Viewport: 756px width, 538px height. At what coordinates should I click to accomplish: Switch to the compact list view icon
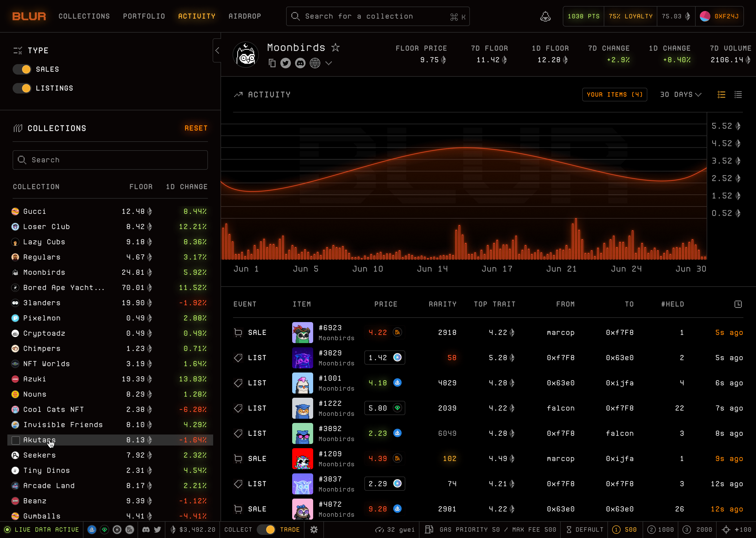(x=738, y=95)
